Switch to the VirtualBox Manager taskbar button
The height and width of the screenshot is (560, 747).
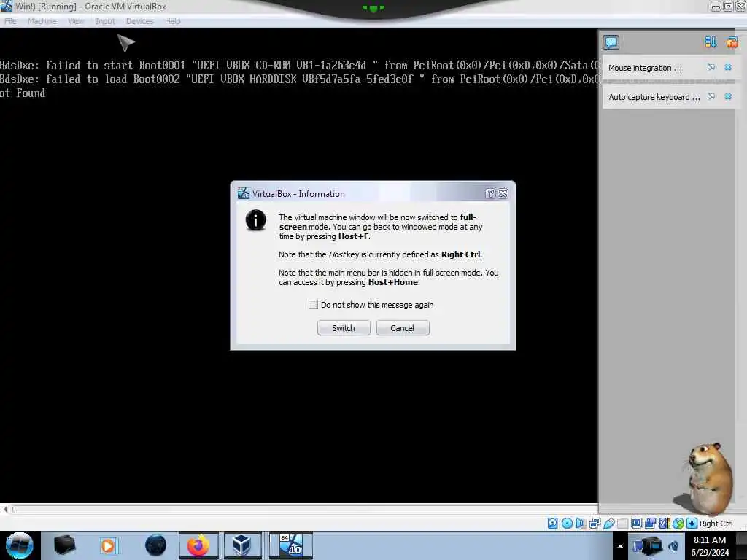point(242,545)
